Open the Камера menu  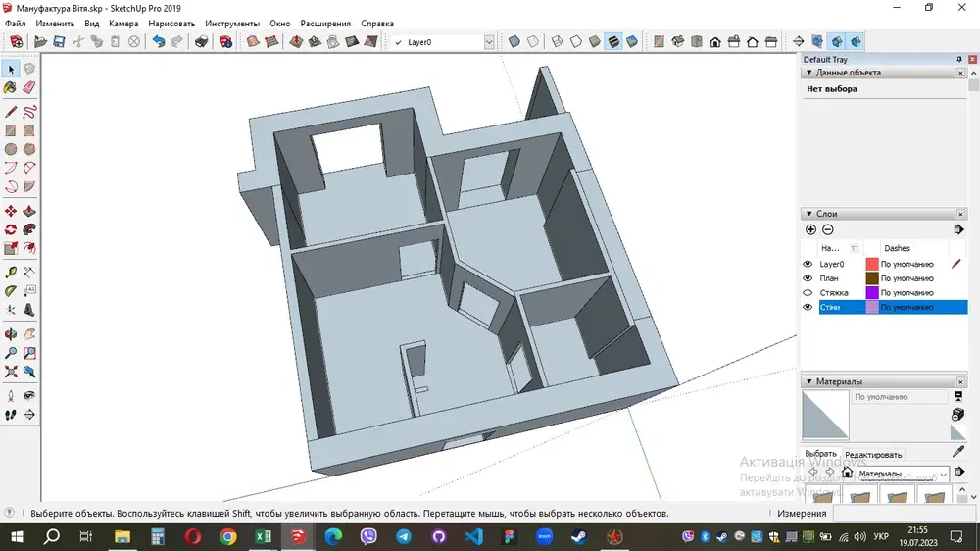coord(123,24)
